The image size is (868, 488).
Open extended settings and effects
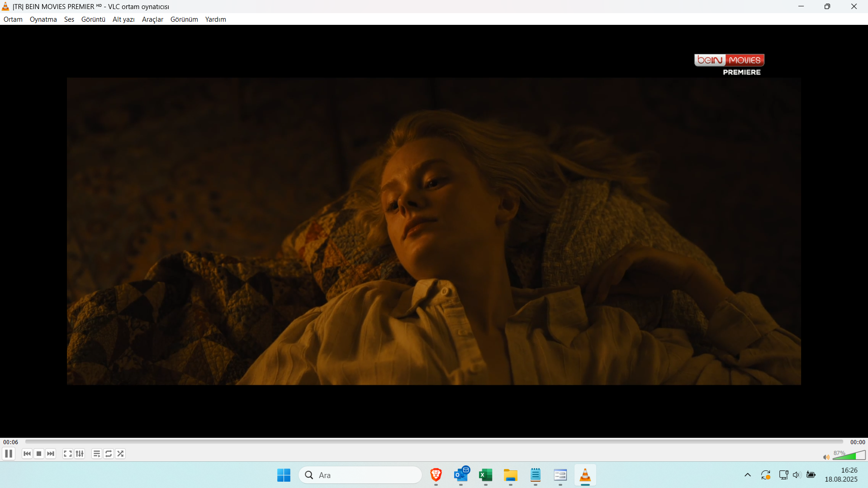click(x=80, y=454)
